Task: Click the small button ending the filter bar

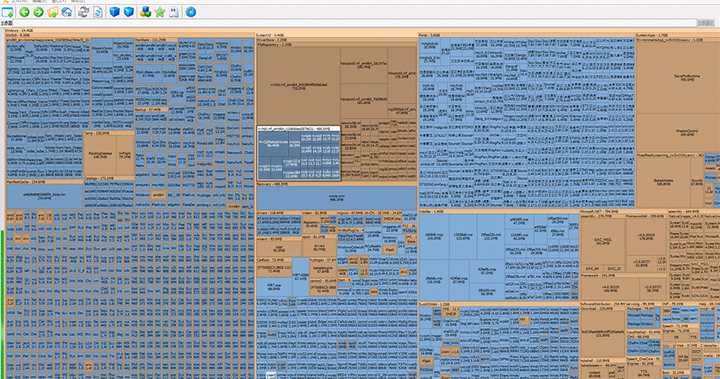Action: coord(706,23)
